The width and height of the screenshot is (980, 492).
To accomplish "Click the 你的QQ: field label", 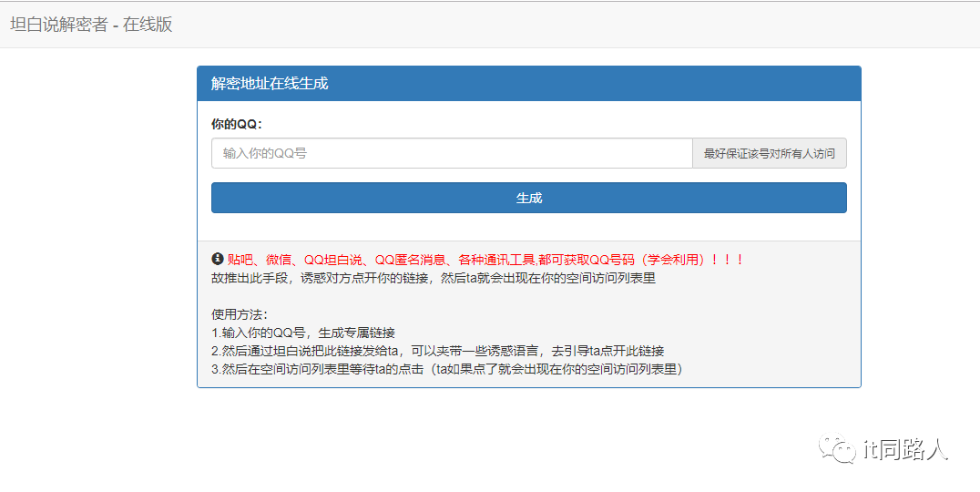I will coord(237,125).
